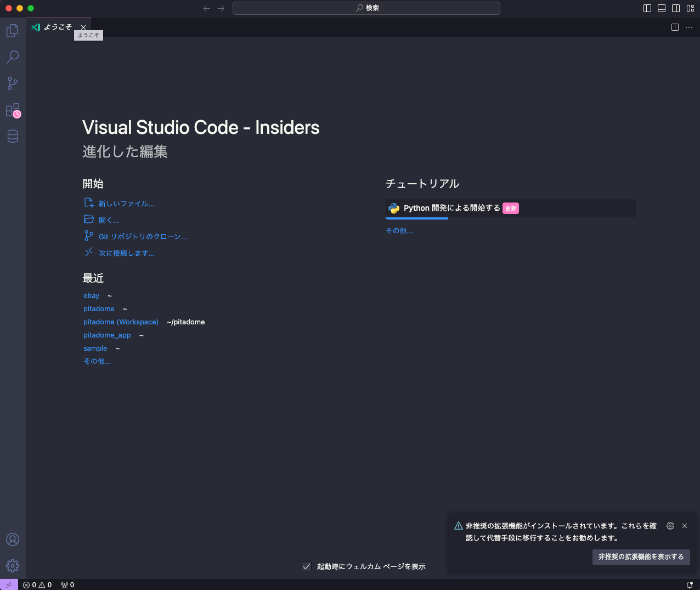Go back with the left arrow
700x590 pixels.
pos(207,8)
